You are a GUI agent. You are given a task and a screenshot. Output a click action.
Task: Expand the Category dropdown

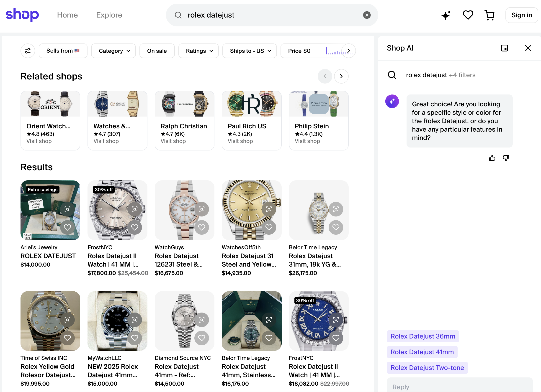pos(113,51)
